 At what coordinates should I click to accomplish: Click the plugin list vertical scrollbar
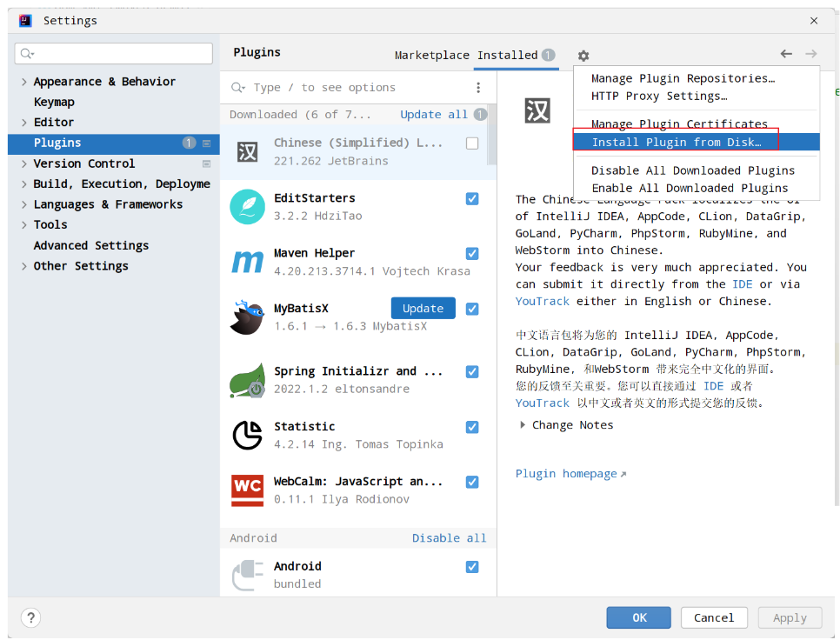pyautogui.click(x=491, y=135)
